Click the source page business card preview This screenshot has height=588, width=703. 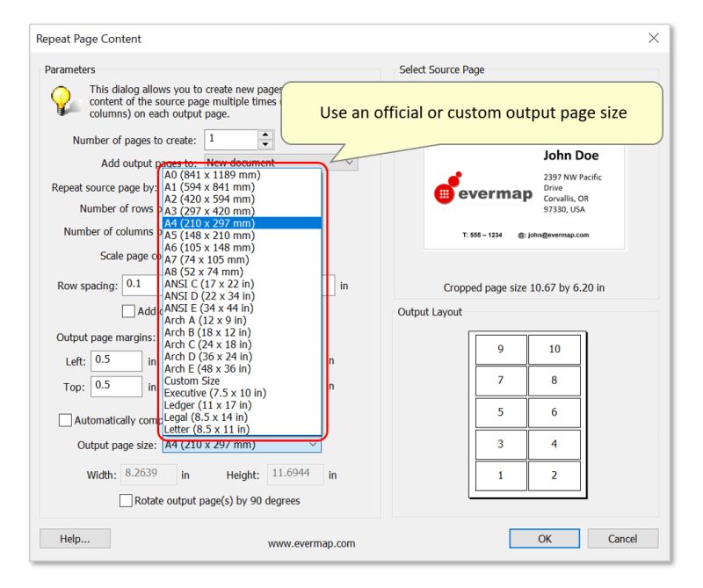525,197
